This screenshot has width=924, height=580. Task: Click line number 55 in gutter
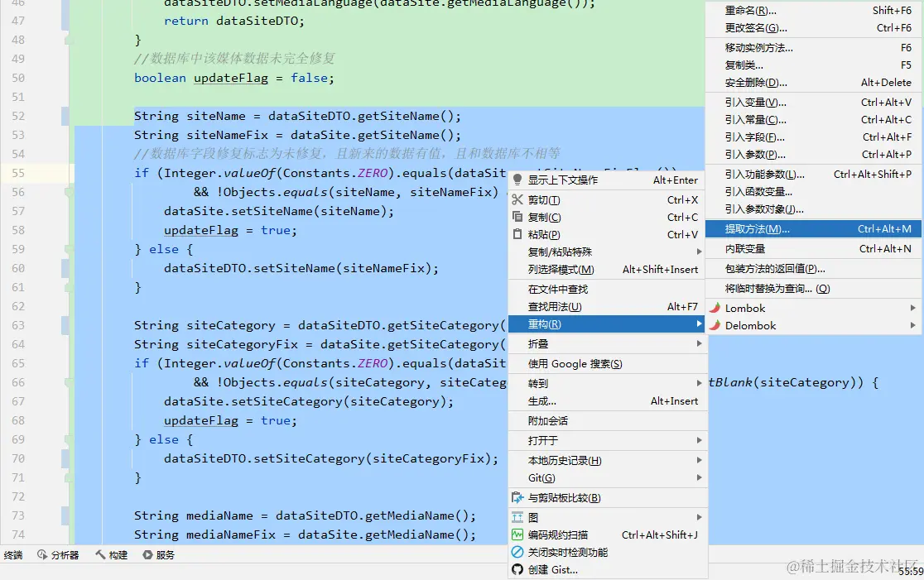tap(18, 173)
